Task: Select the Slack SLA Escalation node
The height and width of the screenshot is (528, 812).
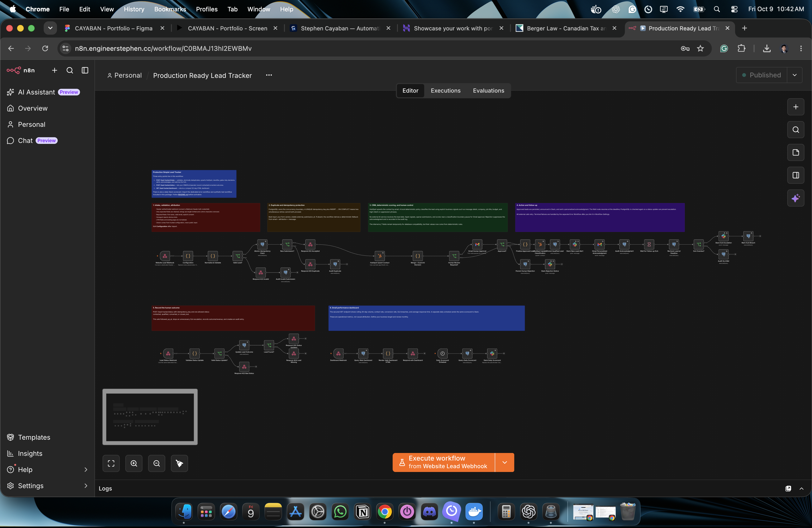Action: coord(724,236)
